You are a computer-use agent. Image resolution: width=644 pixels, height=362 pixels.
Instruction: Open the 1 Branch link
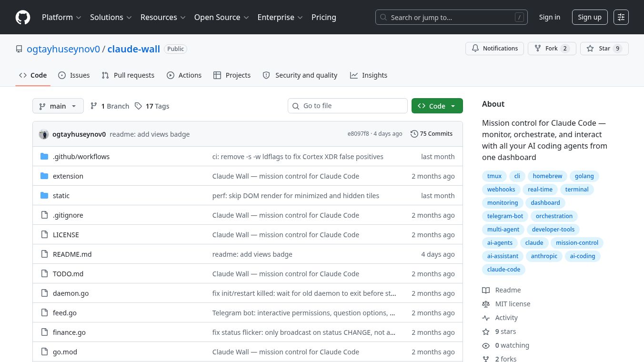(110, 106)
